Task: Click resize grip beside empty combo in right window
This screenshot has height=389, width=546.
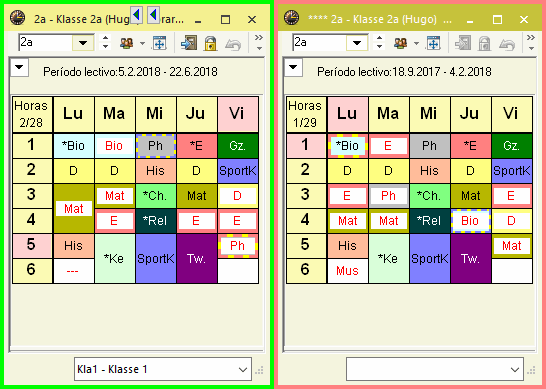Action: click(x=531, y=370)
